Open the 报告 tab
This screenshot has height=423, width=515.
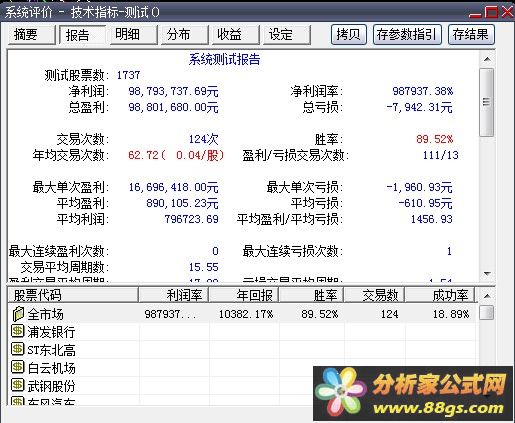[83, 35]
